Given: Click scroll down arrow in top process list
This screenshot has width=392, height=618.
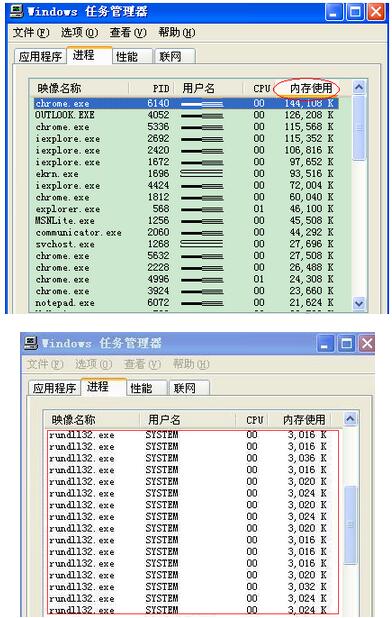Looking at the screenshot, I should pyautogui.click(x=359, y=304).
